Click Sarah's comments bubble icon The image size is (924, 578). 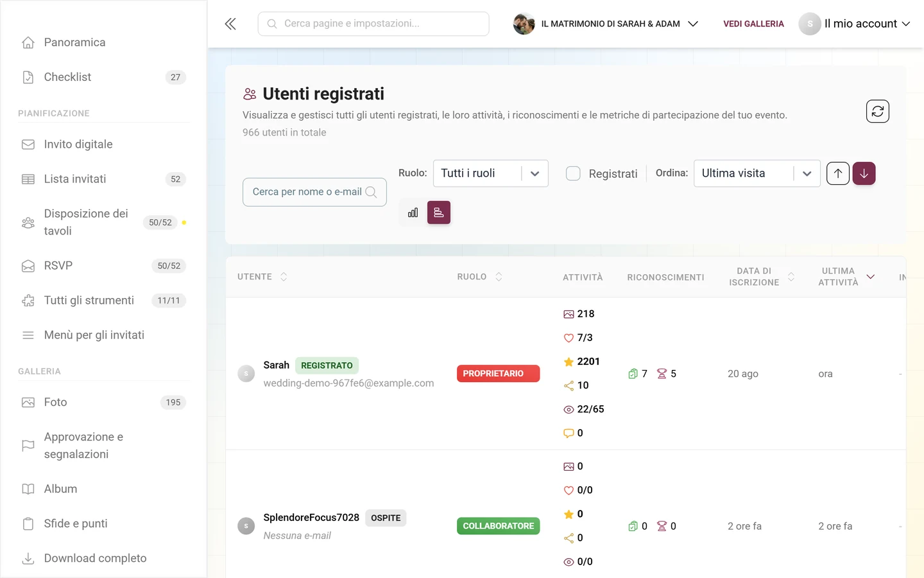point(569,433)
